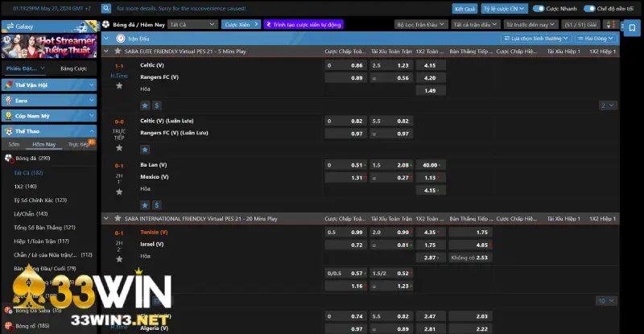The height and width of the screenshot is (334, 644).
Task: Collapse the SABA INTERNATIONAL FRIENDLY league chevron
Action: [106, 218]
